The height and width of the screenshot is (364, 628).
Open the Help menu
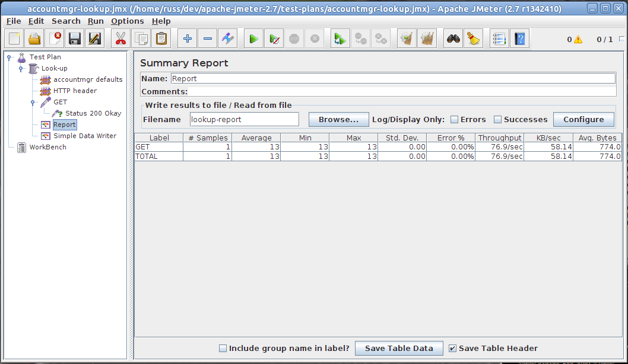point(161,21)
